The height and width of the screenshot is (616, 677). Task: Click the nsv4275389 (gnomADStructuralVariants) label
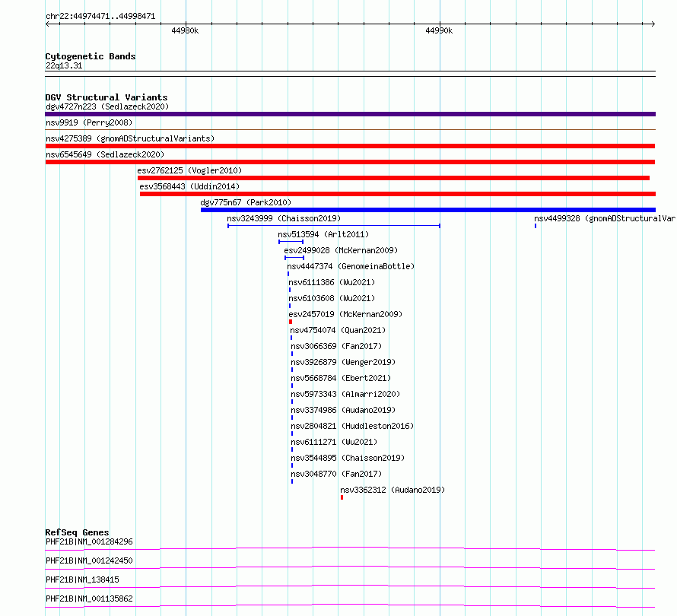tap(130, 138)
